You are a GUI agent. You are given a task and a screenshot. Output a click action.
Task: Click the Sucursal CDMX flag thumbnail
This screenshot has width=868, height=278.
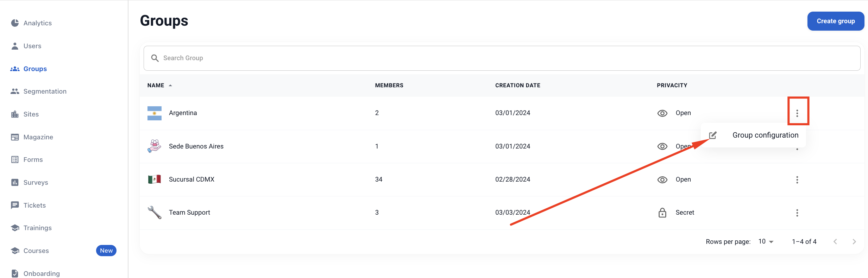click(x=155, y=179)
